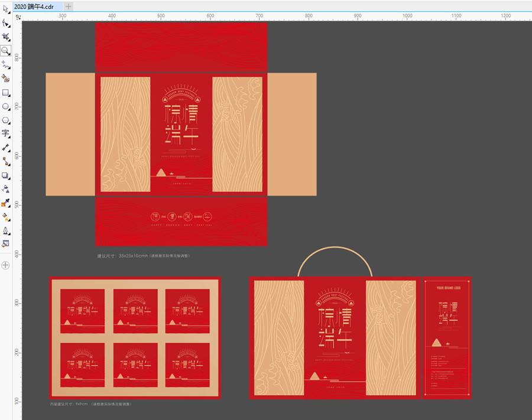Select the 粽情端午 title on gift bag front

(335, 328)
